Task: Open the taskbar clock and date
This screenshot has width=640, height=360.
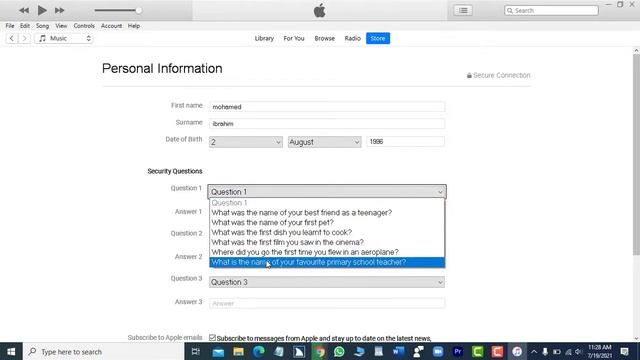Action: tap(600, 351)
